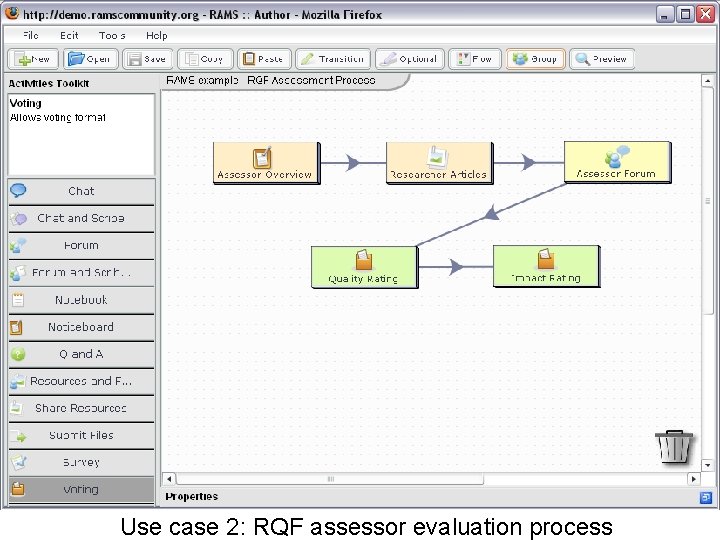This screenshot has width=720, height=540.
Task: Select the Forum activity in the toolkit
Action: pos(81,245)
